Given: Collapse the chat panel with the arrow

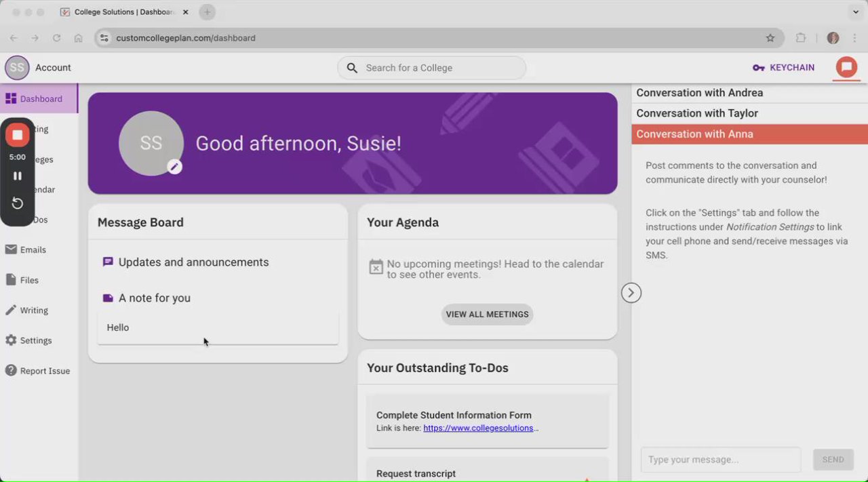Looking at the screenshot, I should pos(631,293).
